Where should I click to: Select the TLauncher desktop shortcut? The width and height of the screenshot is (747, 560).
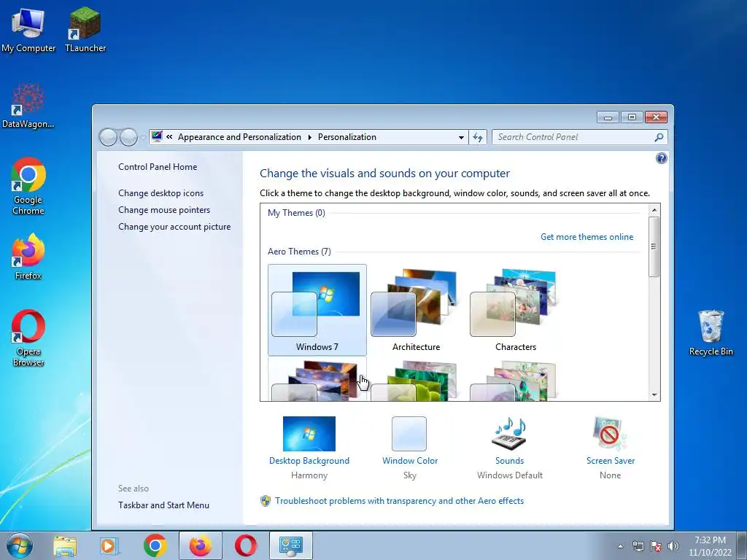tap(85, 30)
